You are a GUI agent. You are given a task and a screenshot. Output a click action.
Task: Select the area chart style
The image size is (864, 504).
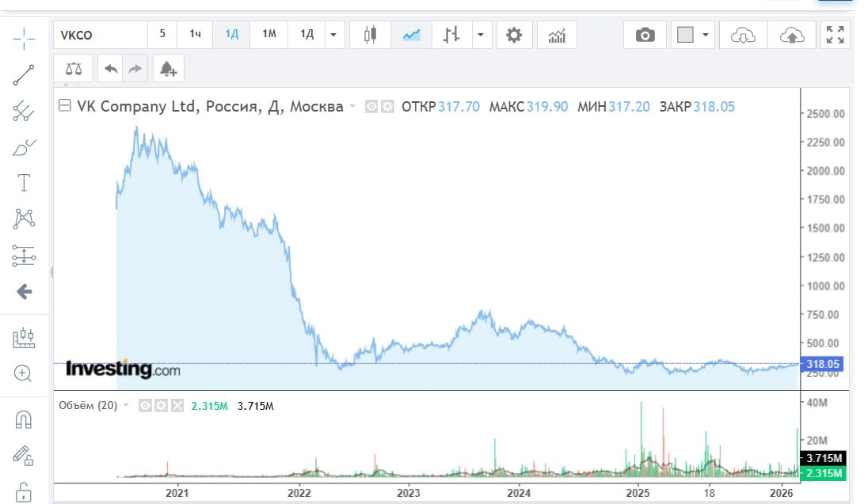pyautogui.click(x=411, y=36)
